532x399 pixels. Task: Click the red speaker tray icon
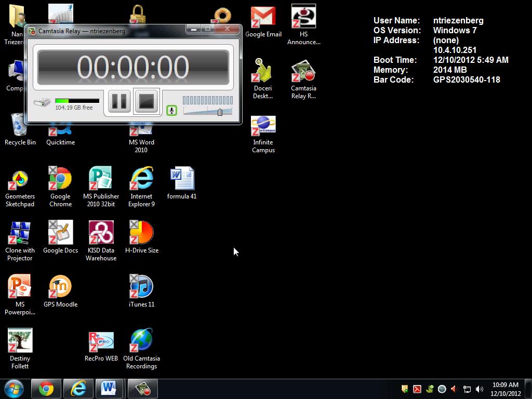(454, 389)
